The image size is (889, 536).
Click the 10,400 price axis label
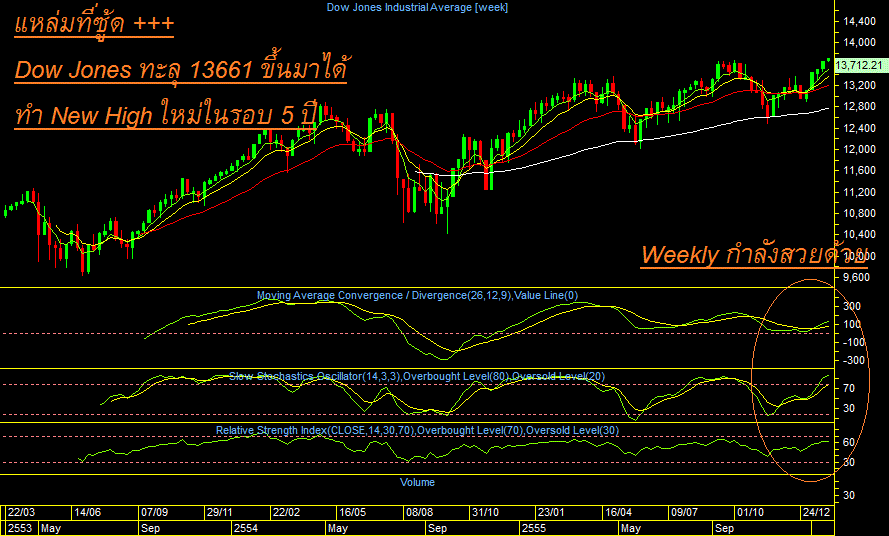click(860, 234)
